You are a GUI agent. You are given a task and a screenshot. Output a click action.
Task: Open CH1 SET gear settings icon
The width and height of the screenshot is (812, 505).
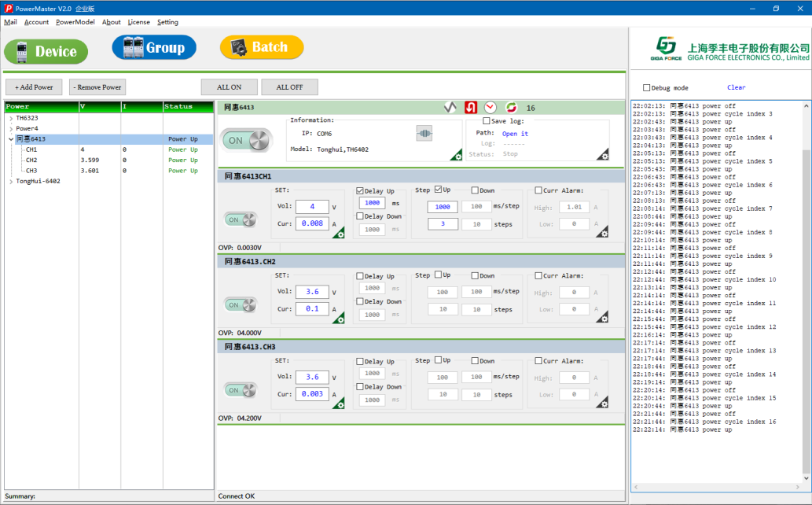tap(339, 232)
